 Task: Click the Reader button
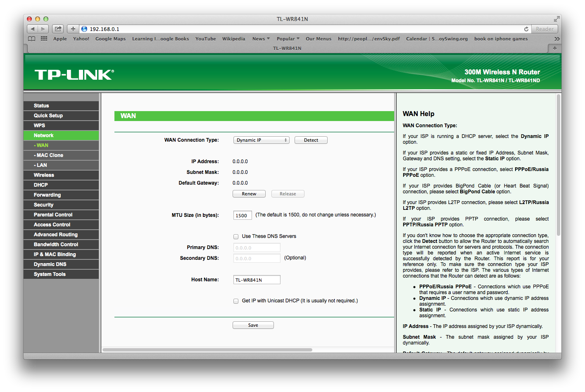545,29
